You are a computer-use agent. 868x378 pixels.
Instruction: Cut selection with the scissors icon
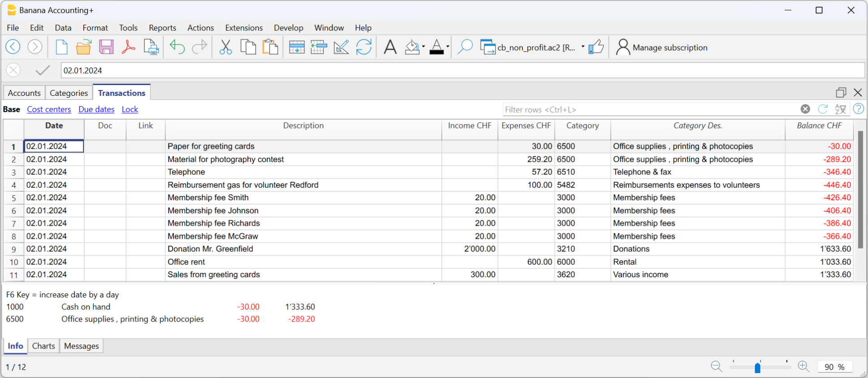[x=226, y=47]
